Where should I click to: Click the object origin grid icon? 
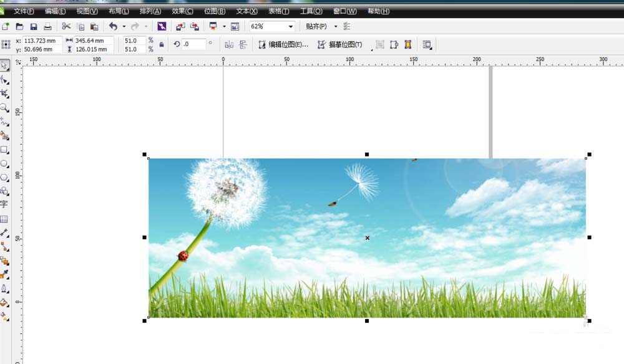6,44
